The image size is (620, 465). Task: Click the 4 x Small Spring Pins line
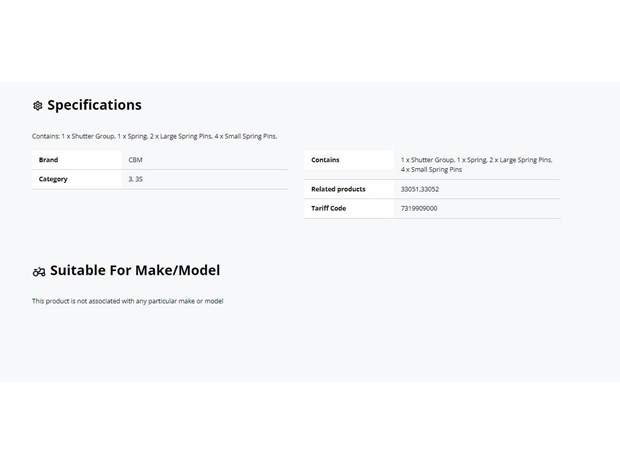(431, 170)
